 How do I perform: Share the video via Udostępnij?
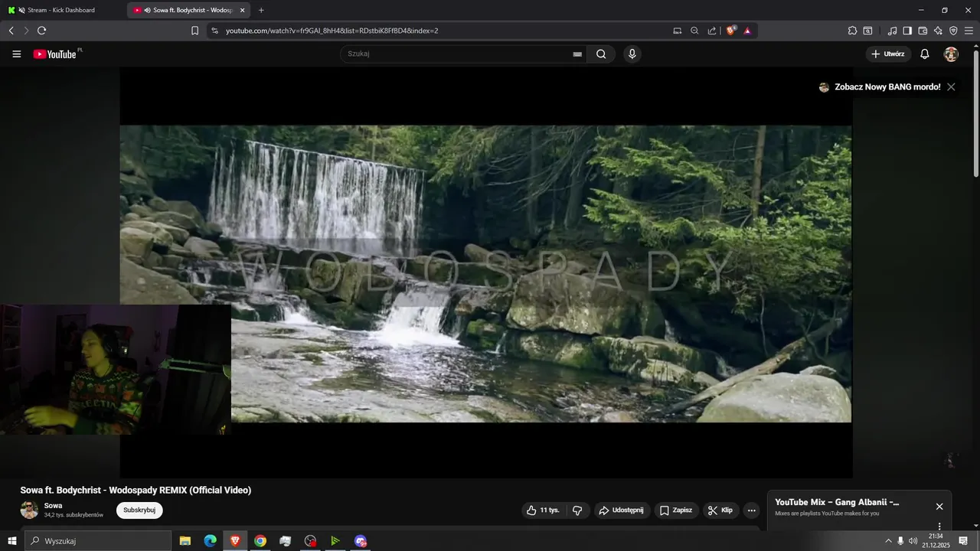tap(621, 510)
